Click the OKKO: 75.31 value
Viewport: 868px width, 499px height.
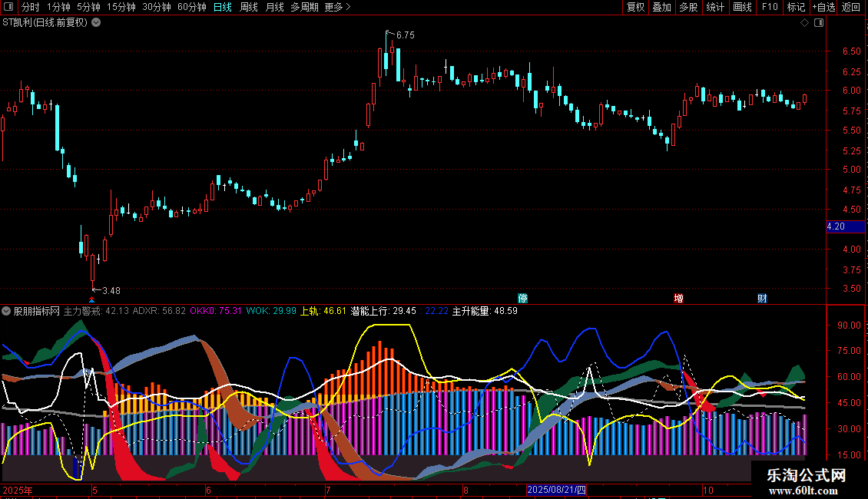pyautogui.click(x=216, y=311)
